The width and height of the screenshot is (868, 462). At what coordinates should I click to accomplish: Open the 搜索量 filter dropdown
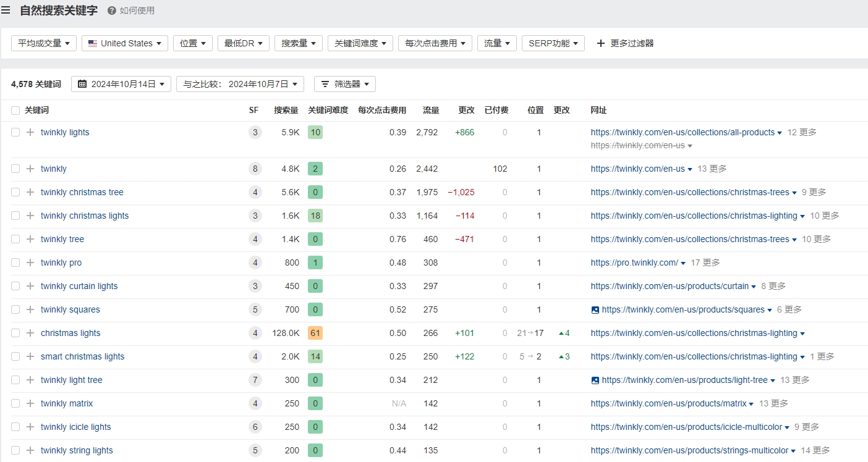click(x=299, y=43)
